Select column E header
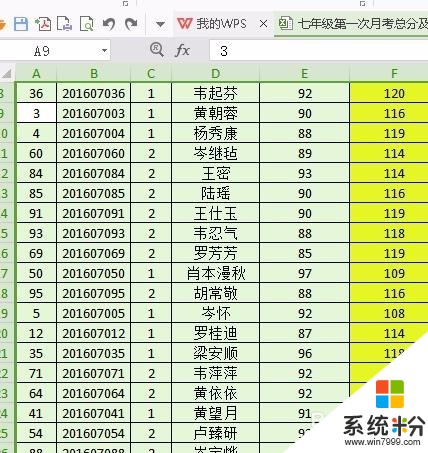 tap(304, 73)
